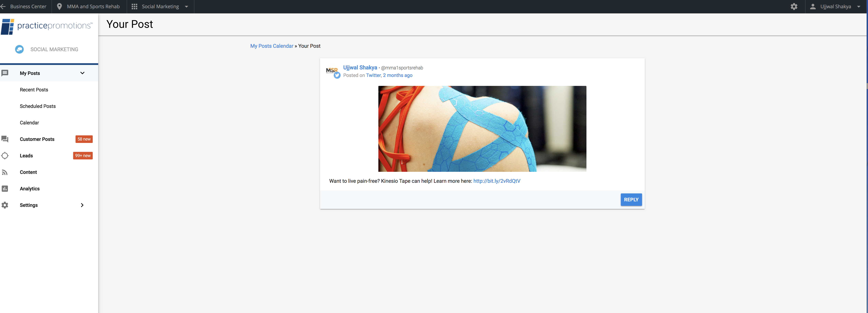
Task: Collapse the My Posts chevron
Action: coord(82,73)
